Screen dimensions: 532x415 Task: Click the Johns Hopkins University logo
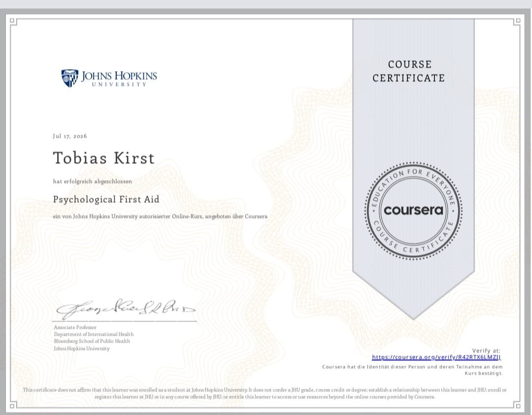click(109, 78)
